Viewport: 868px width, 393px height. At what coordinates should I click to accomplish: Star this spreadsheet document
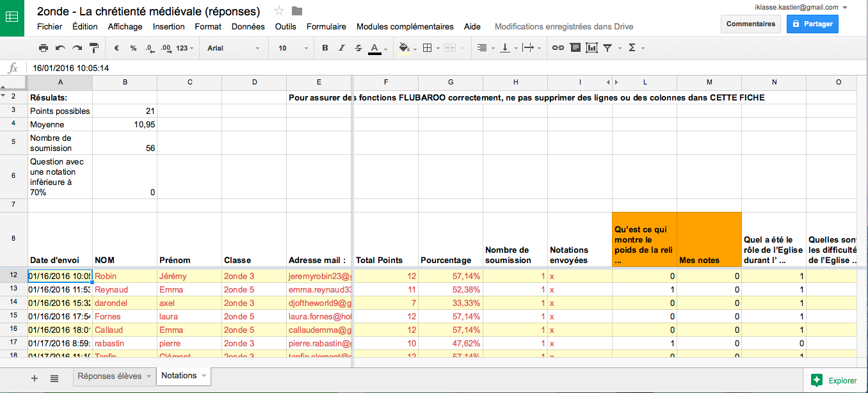tap(279, 11)
